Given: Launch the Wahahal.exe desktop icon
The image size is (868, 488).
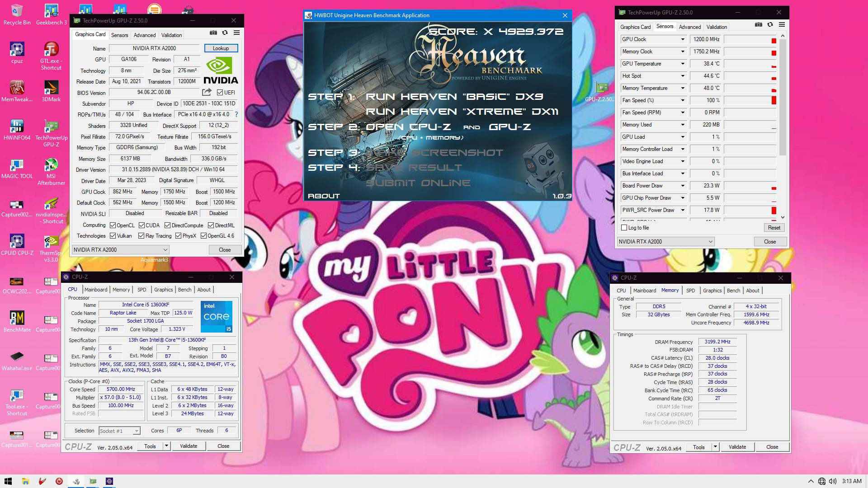Looking at the screenshot, I should pos(17,360).
